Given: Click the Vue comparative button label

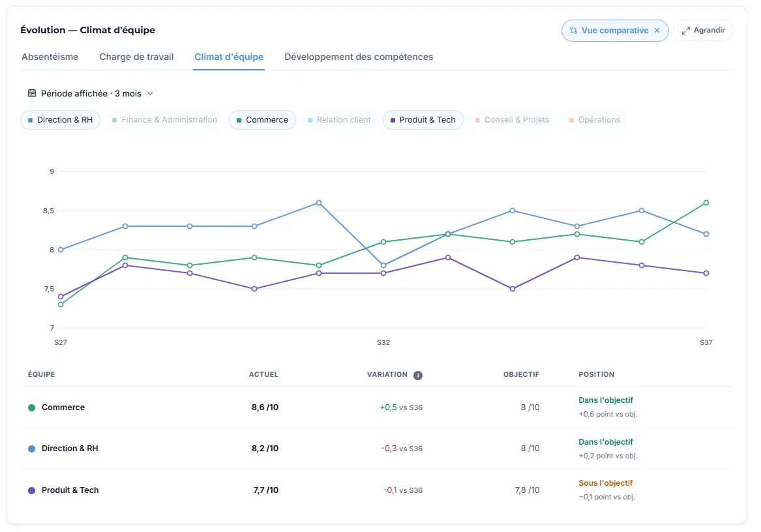Looking at the screenshot, I should pyautogui.click(x=615, y=31).
